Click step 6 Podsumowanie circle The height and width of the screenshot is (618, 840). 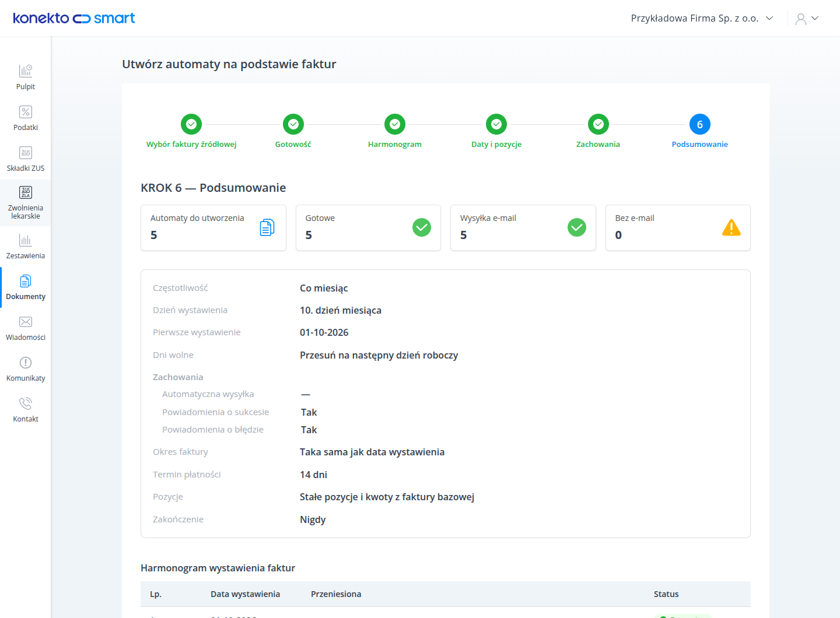[700, 124]
